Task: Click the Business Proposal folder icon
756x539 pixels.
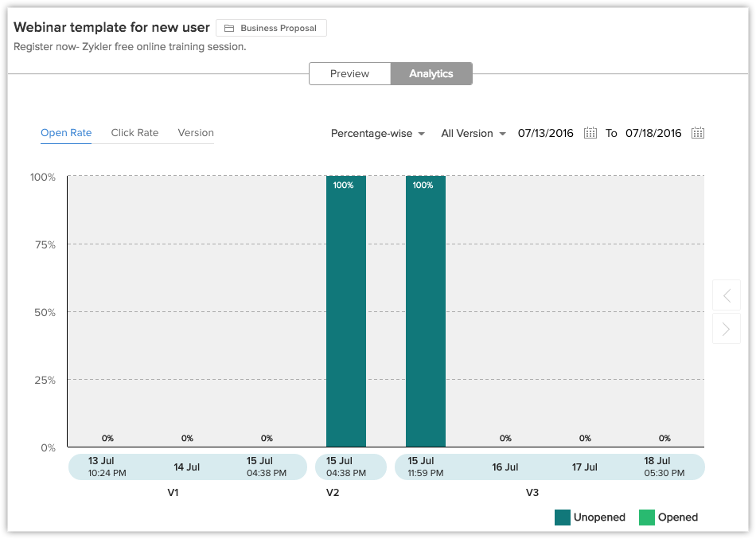Action: [x=229, y=29]
